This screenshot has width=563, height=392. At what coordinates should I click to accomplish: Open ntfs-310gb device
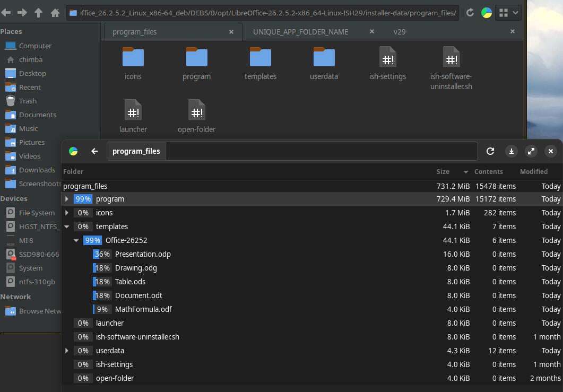(37, 282)
